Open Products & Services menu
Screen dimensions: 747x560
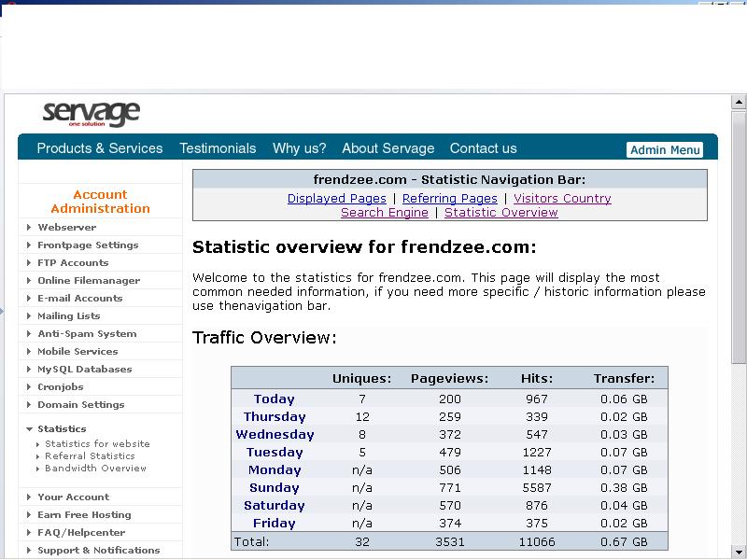[99, 148]
